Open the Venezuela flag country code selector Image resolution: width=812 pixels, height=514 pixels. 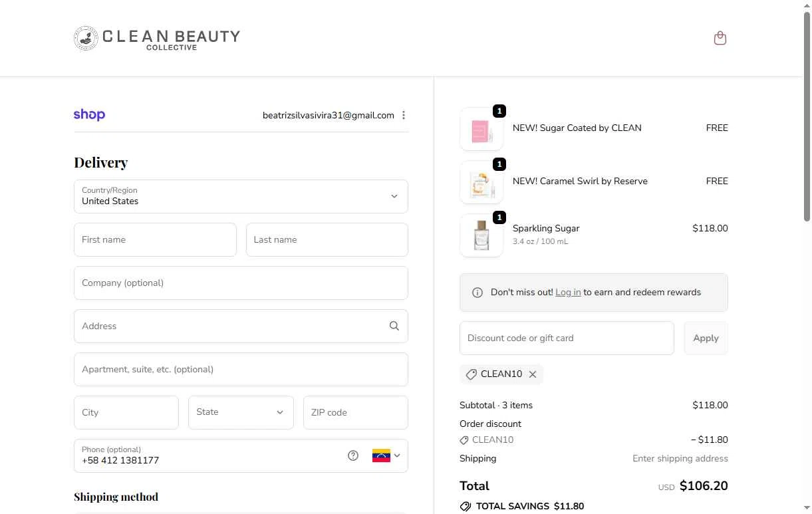pos(386,455)
